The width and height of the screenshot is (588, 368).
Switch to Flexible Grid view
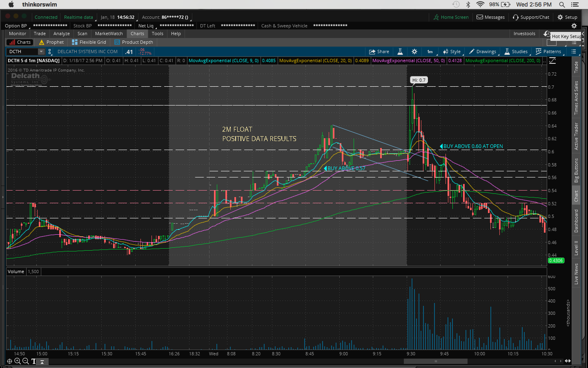coord(89,42)
